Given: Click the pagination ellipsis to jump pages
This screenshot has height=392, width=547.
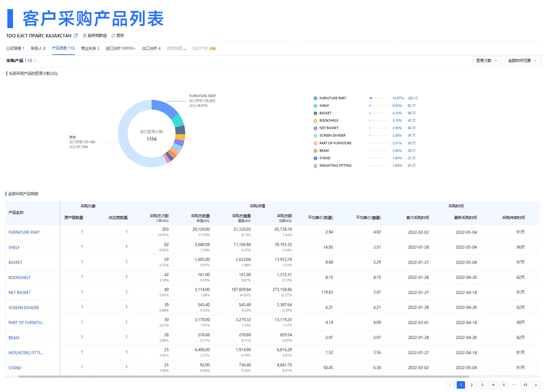Looking at the screenshot, I should [514, 385].
